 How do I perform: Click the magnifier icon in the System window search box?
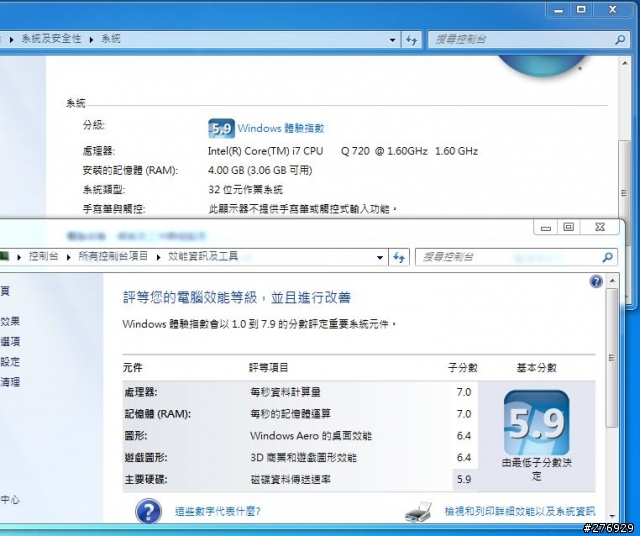pyautogui.click(x=620, y=40)
